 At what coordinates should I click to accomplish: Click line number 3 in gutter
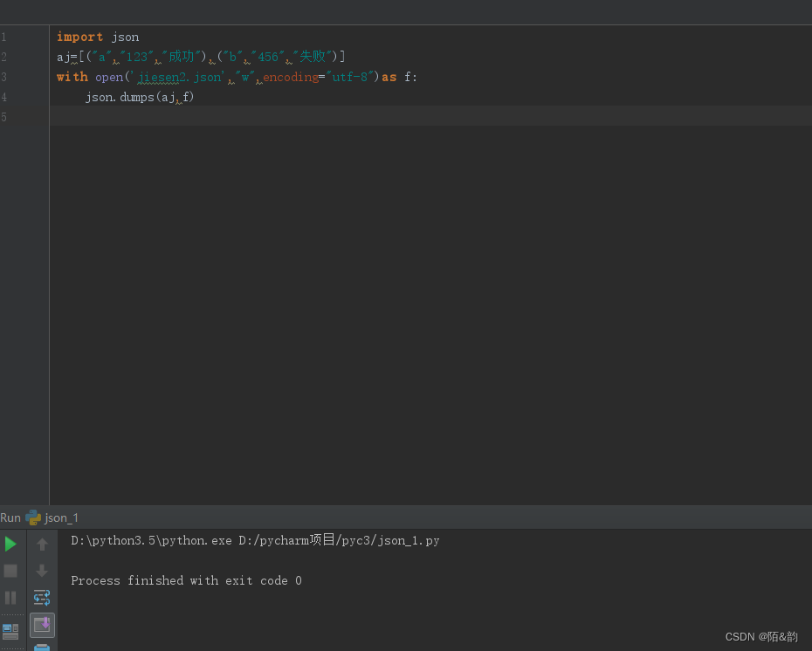(4, 77)
